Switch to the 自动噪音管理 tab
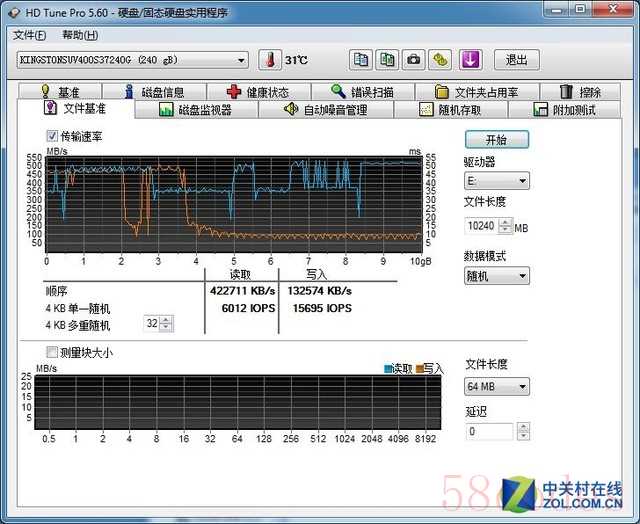This screenshot has height=524, width=640. click(x=326, y=110)
